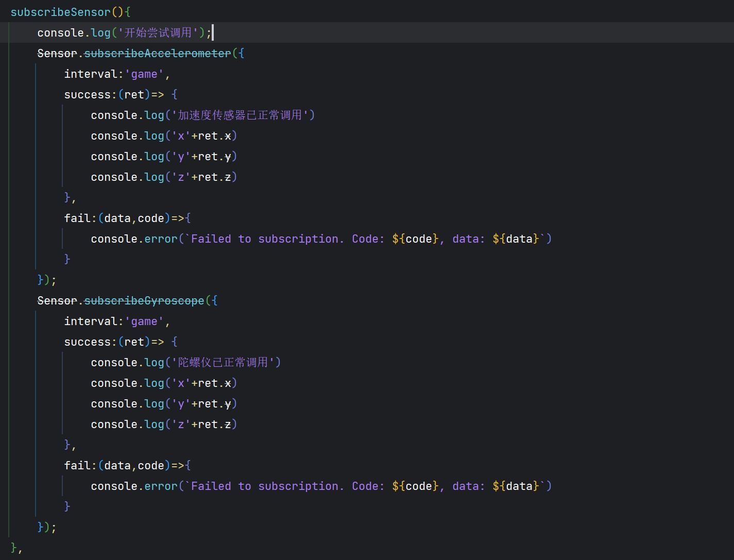The width and height of the screenshot is (734, 560).
Task: Click the Sensor object before subscribeGyroscope
Action: (57, 301)
